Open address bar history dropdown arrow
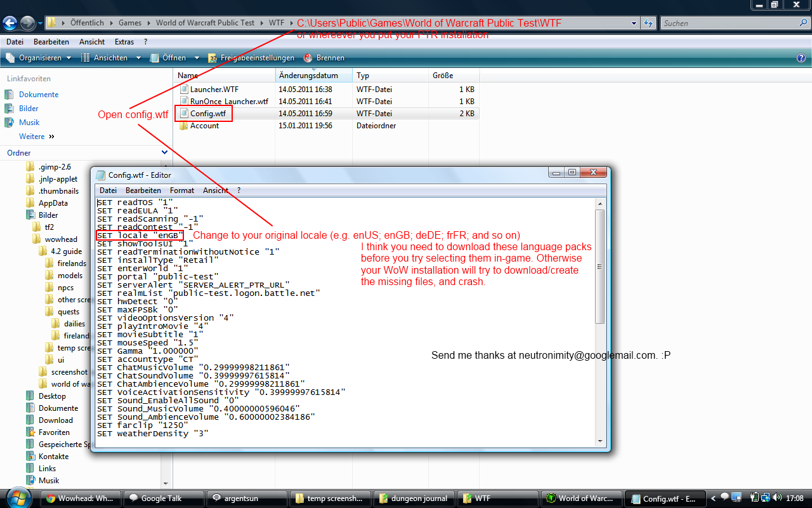812x508 pixels. [634, 23]
